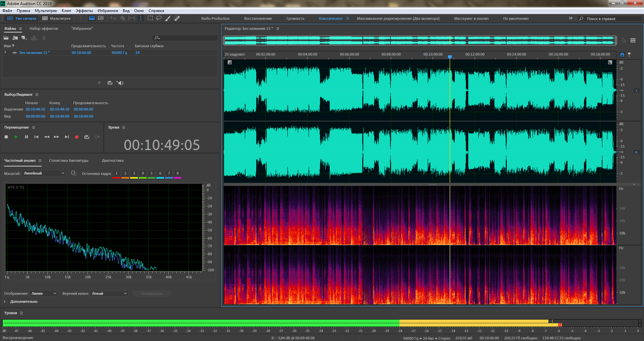Open the Масштаб Линейный dropdown
Screen dimensions: 644x341
click(44, 173)
